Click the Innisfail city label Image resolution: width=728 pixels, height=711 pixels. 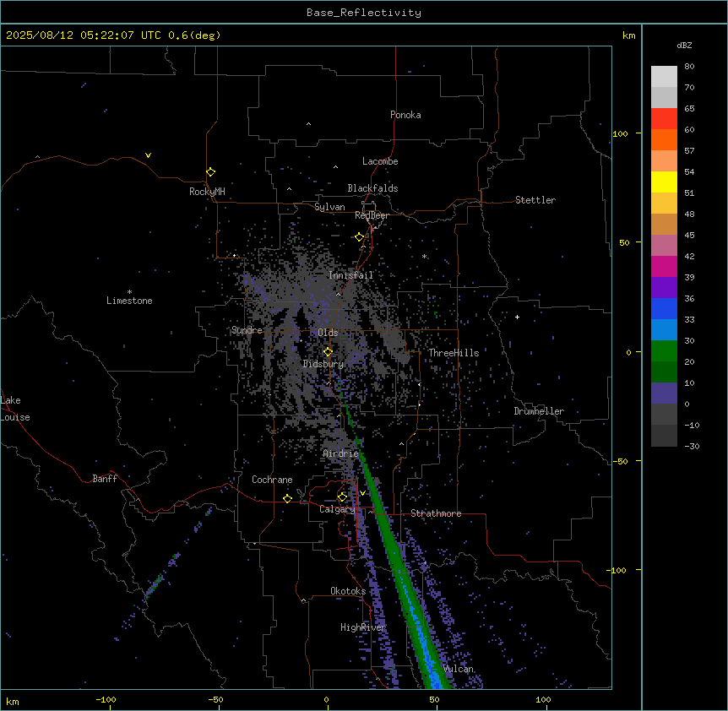[350, 275]
